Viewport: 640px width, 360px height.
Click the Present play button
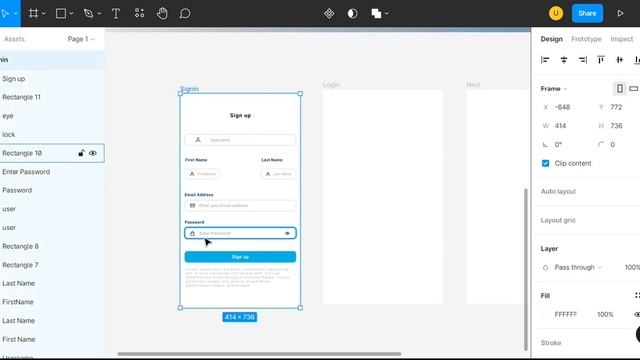[620, 13]
